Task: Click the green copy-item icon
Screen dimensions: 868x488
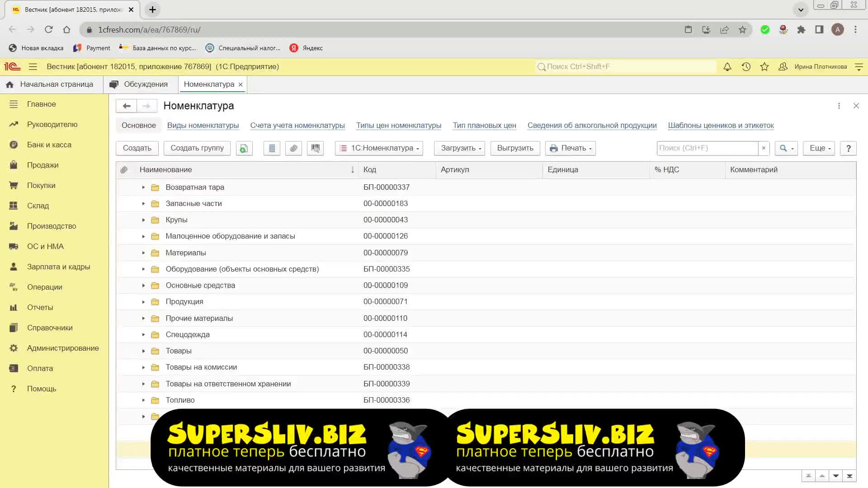Action: tap(244, 148)
